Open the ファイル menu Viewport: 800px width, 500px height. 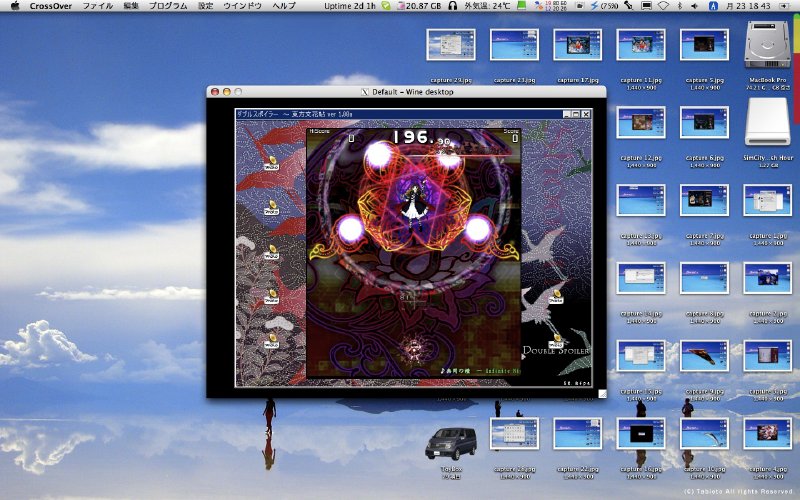tap(97, 6)
